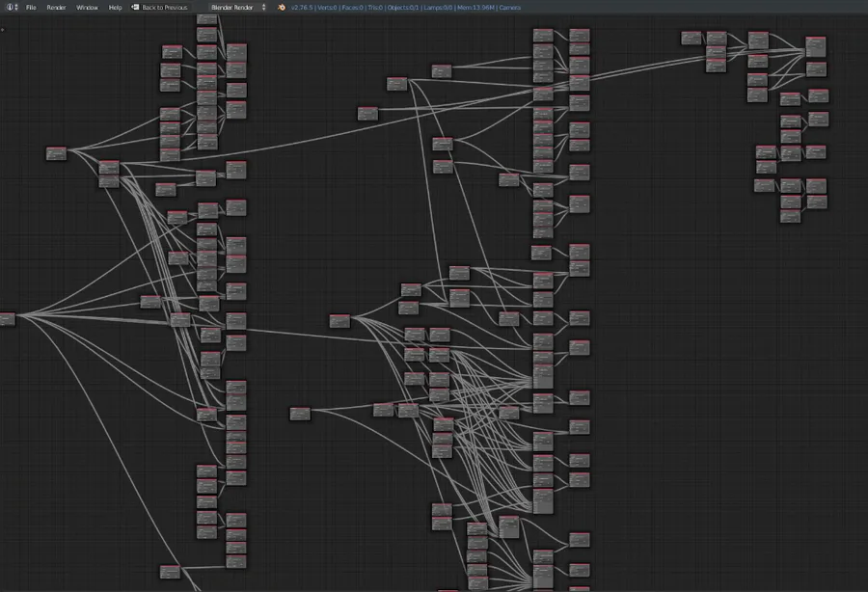Open the Blender Render engine dropdown

238,7
